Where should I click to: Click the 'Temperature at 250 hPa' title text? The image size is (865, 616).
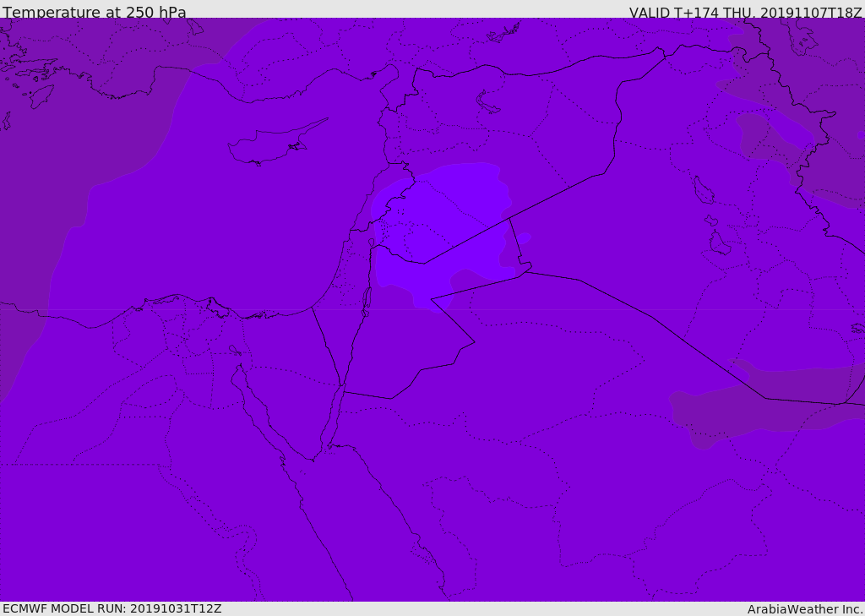tap(95, 12)
